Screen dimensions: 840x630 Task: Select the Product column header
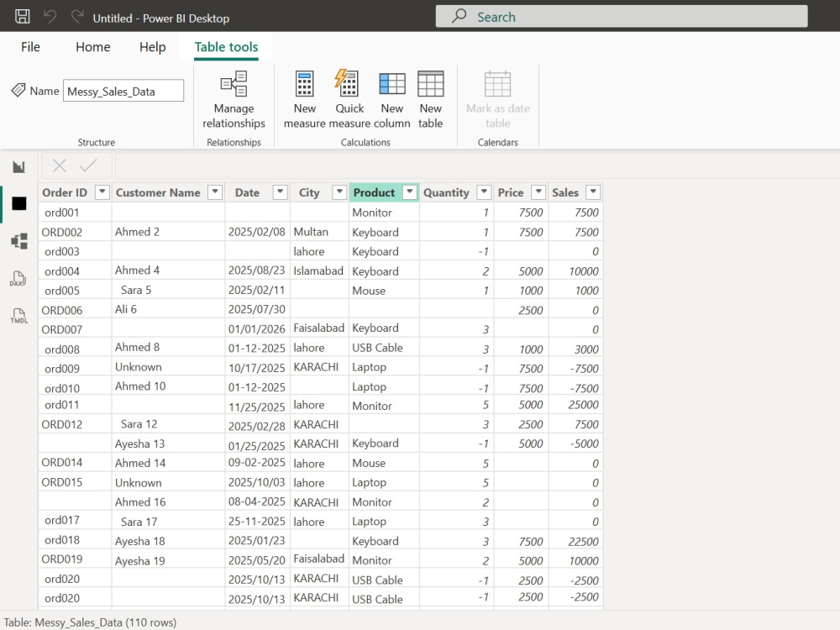tap(374, 192)
